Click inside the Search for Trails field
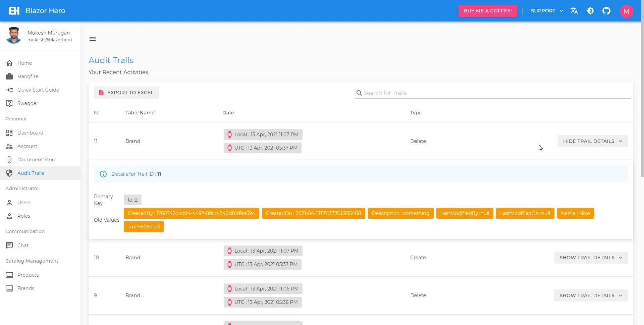This screenshot has width=644, height=325. pyautogui.click(x=436, y=93)
